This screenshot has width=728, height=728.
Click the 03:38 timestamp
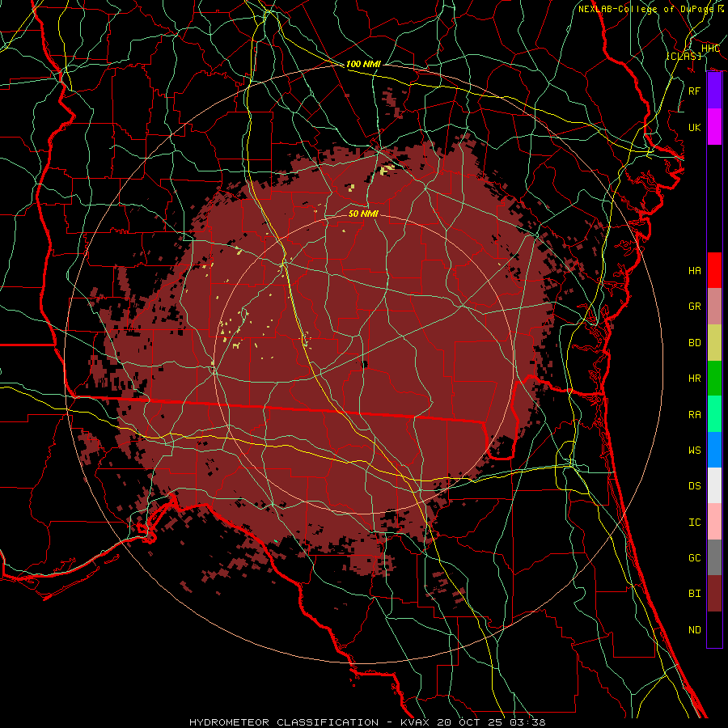point(529,722)
